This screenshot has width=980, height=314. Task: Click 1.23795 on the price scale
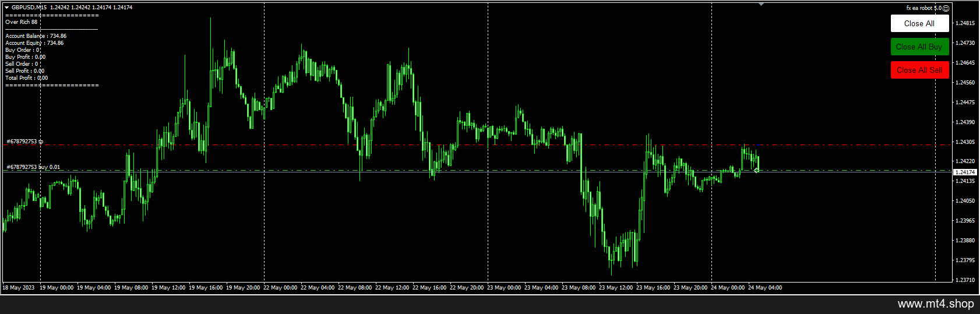(965, 260)
